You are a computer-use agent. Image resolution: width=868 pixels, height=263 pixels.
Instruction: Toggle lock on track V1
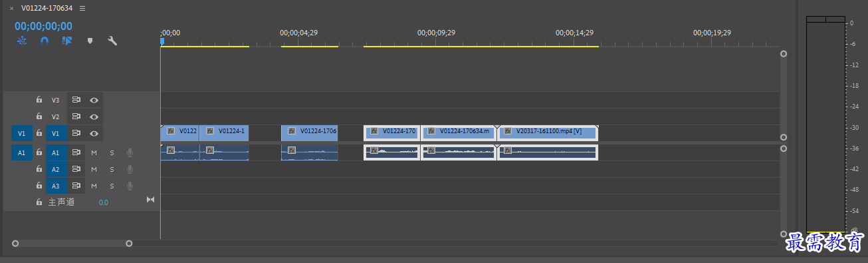click(39, 133)
